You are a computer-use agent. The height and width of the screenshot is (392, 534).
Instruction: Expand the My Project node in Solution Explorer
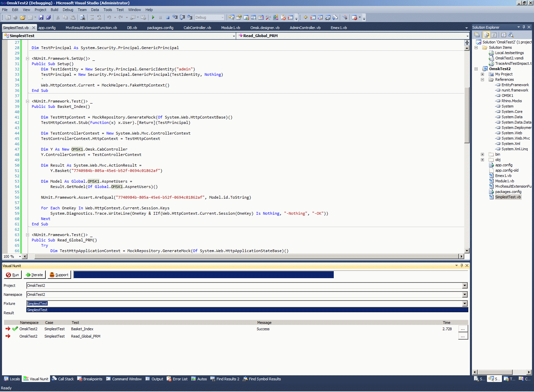[x=482, y=74]
